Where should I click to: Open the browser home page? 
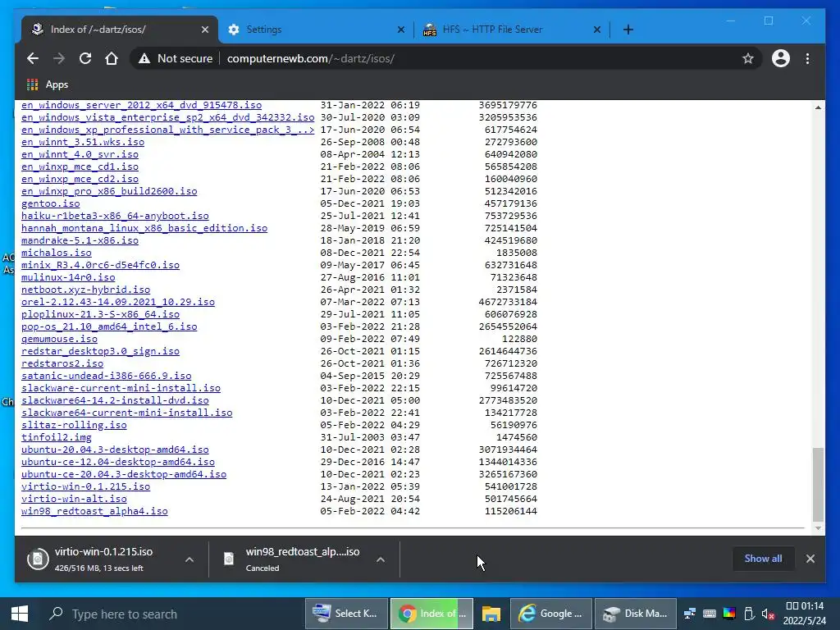(x=112, y=58)
